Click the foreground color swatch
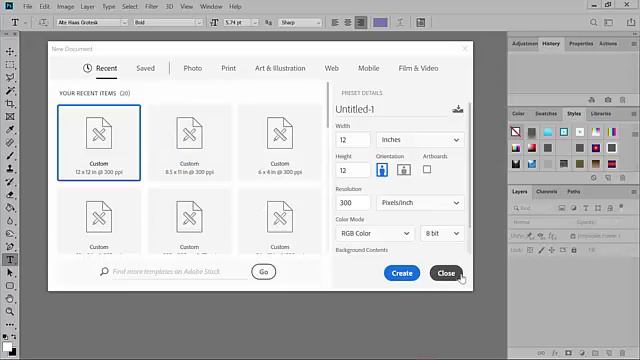 [x=7, y=347]
